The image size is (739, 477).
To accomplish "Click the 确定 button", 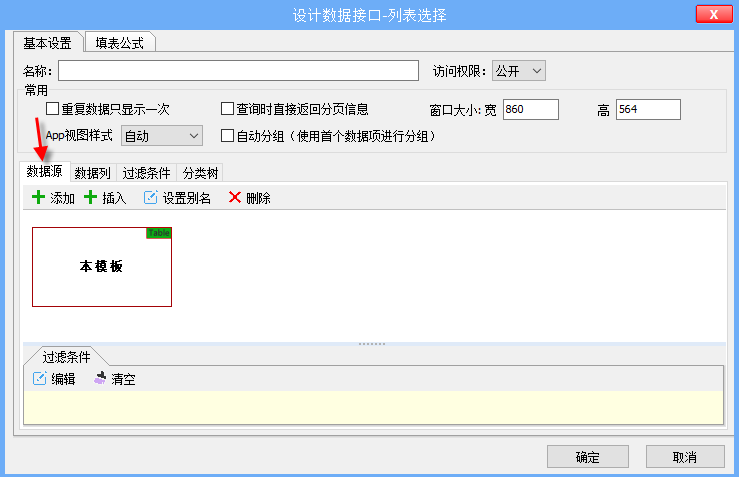I will [x=588, y=457].
